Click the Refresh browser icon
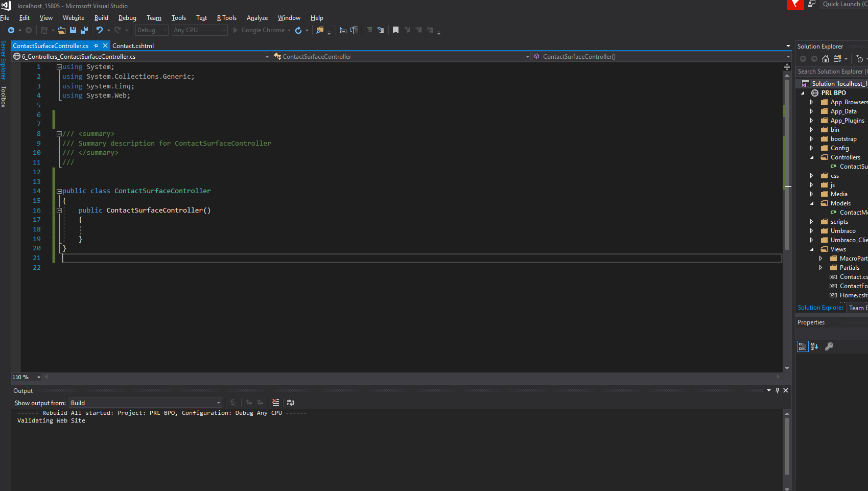The height and width of the screenshot is (491, 868). (298, 30)
